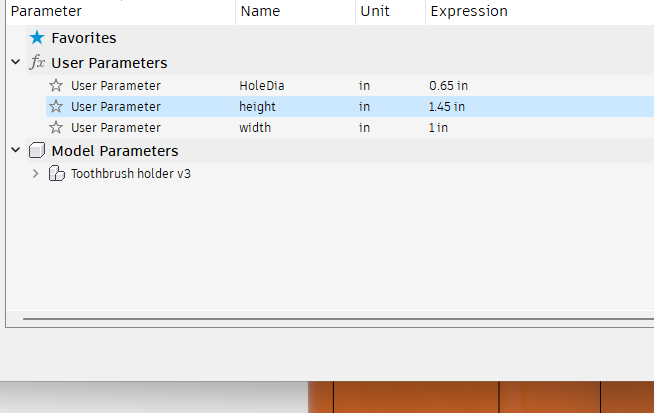Screen dimensions: 654x413
Task: Click the blue Favorites star icon
Action: [37, 38]
